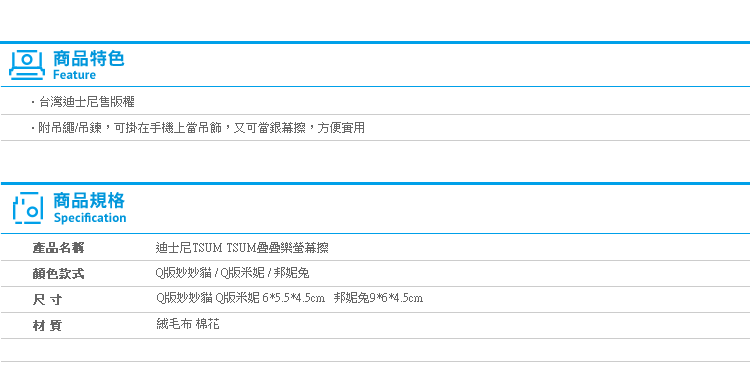The height and width of the screenshot is (389, 750).
Task: Click the 邦妮兔 style option text
Action: (x=291, y=273)
